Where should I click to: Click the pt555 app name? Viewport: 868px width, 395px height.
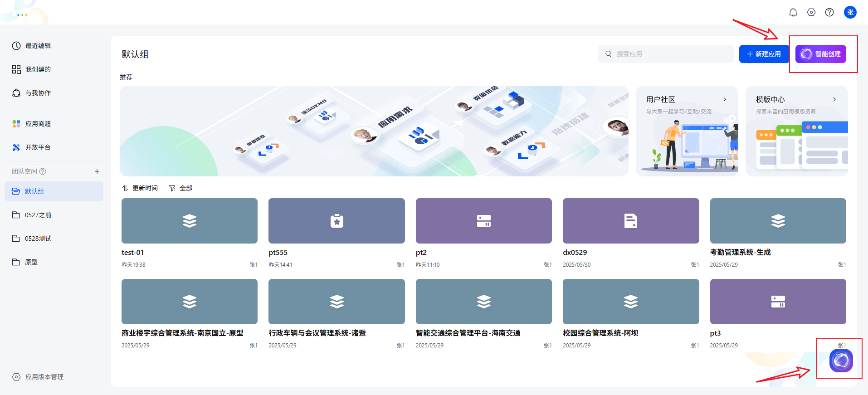click(x=278, y=253)
